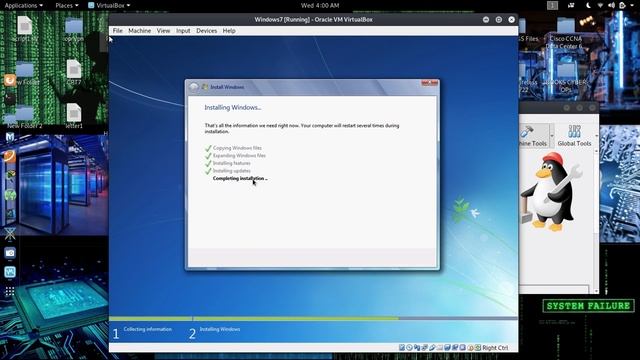The height and width of the screenshot is (360, 640).
Task: Click the back arrow in Install Windows dialog
Action: (x=193, y=87)
